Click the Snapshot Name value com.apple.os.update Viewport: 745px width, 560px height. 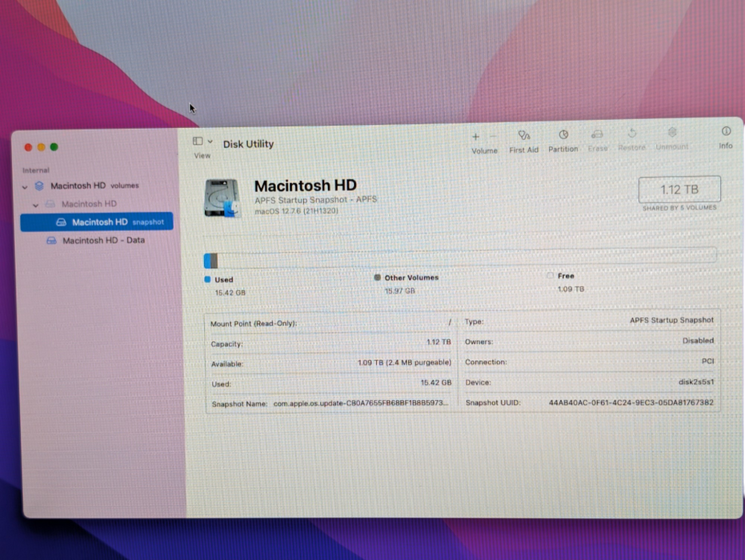[x=361, y=403]
